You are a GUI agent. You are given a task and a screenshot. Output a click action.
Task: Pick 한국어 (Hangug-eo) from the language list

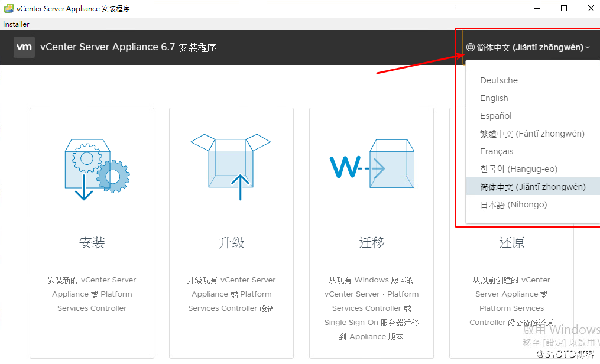click(x=513, y=168)
